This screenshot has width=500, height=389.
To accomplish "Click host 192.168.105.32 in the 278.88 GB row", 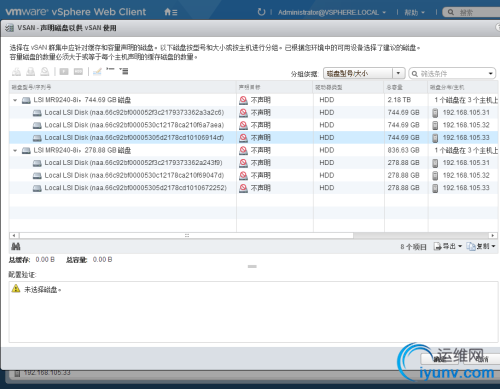I will point(466,176).
